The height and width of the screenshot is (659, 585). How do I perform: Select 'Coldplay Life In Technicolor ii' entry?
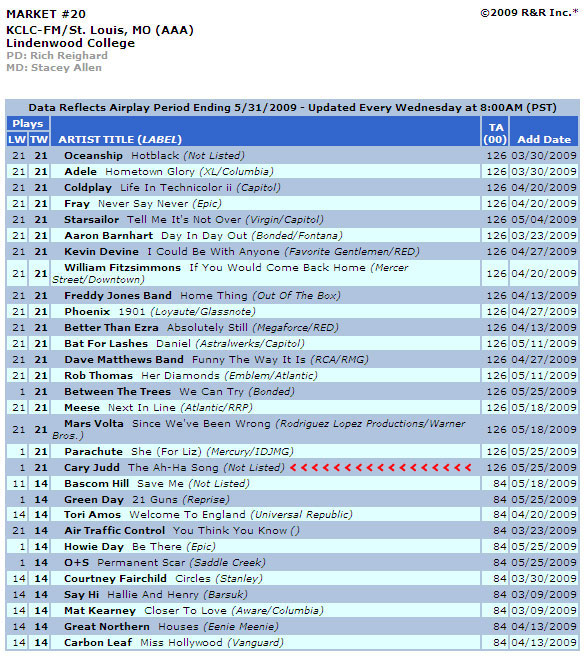tap(172, 187)
